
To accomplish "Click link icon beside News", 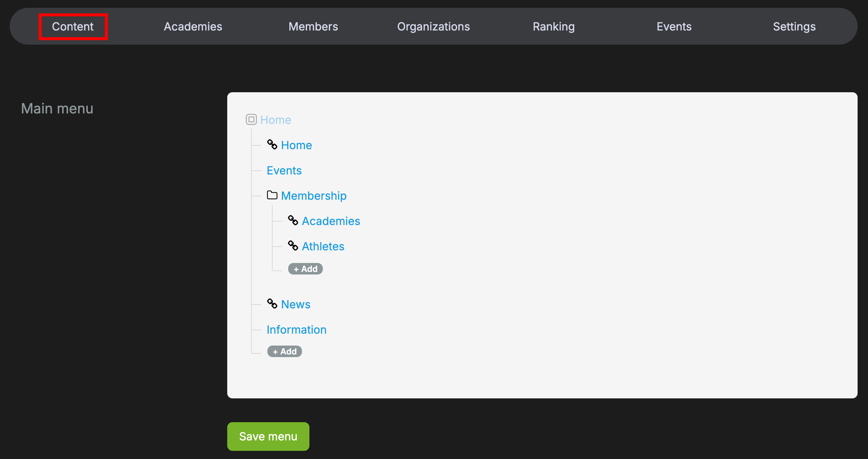I will point(272,304).
